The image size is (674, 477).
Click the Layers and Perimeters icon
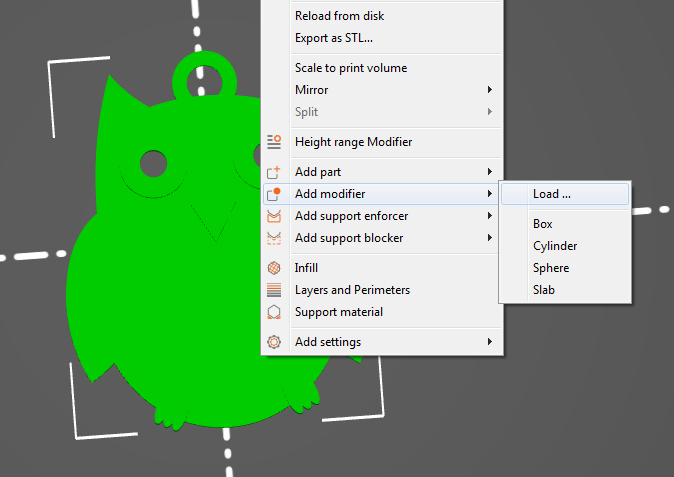[x=274, y=290]
